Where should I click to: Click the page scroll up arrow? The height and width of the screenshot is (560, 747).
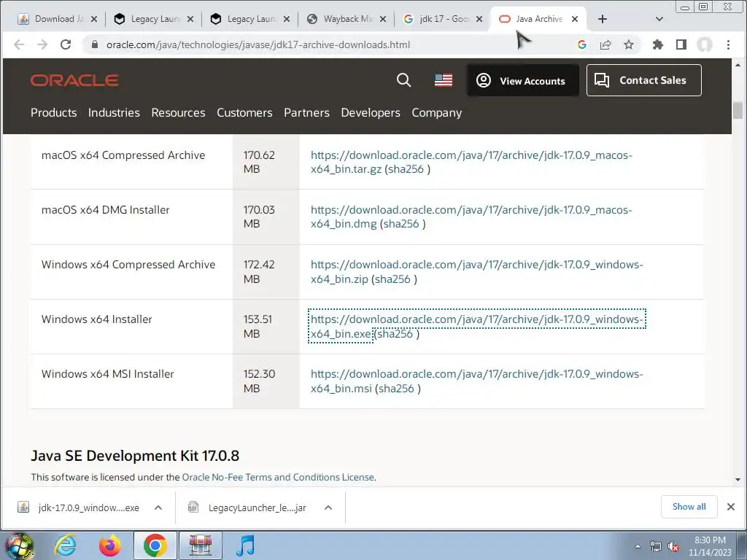[738, 64]
